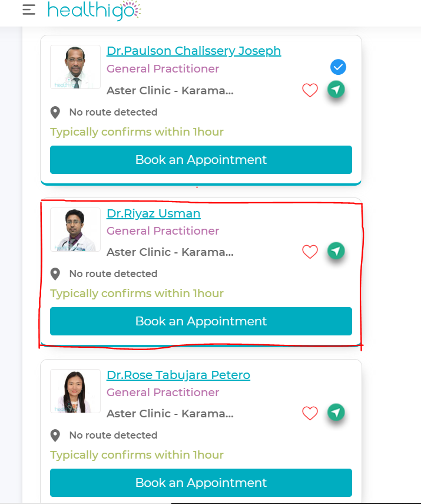Favorite Dr.Rose Tabujara Petero with the heart
The width and height of the screenshot is (421, 504).
click(x=310, y=413)
